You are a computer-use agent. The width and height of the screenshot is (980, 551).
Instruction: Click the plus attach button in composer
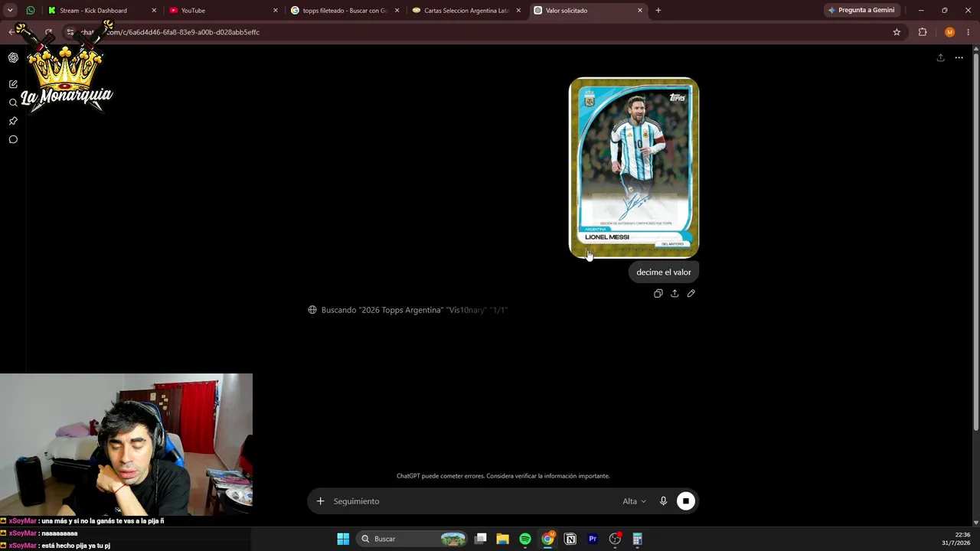click(321, 501)
